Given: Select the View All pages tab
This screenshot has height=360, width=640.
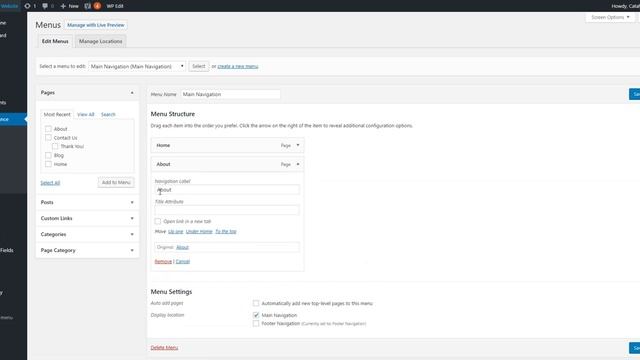Looking at the screenshot, I should point(86,114).
